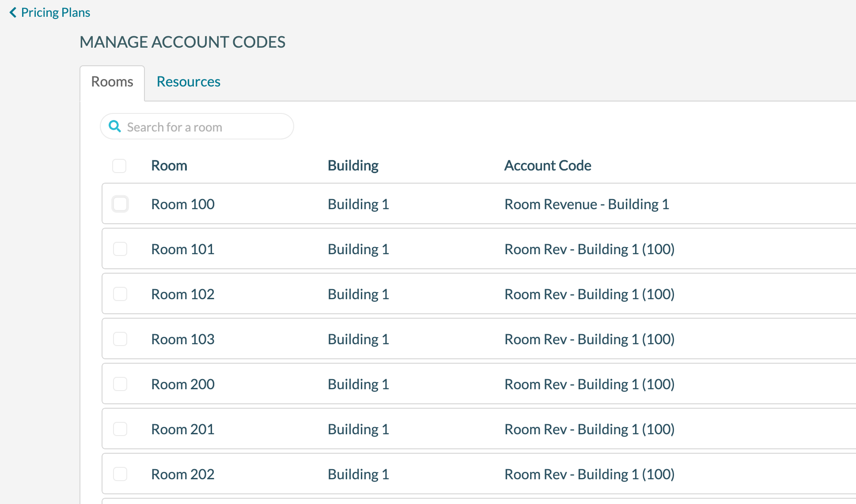Check the checkbox for Room 102

pos(120,294)
